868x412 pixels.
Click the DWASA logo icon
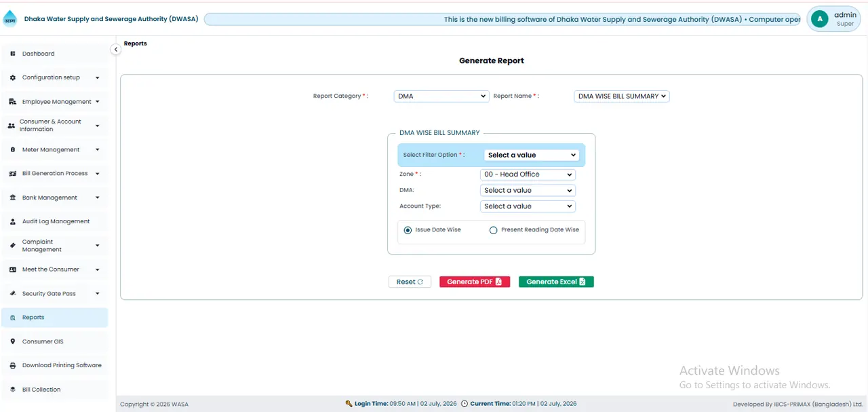pyautogui.click(x=10, y=20)
